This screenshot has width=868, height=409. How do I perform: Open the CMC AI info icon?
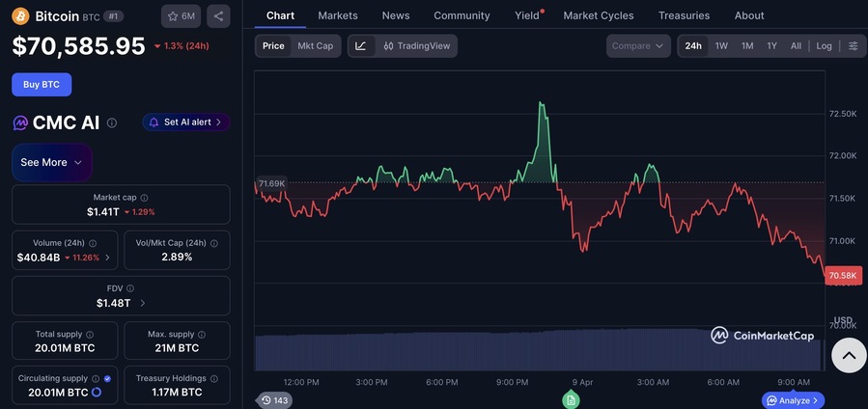pyautogui.click(x=112, y=123)
